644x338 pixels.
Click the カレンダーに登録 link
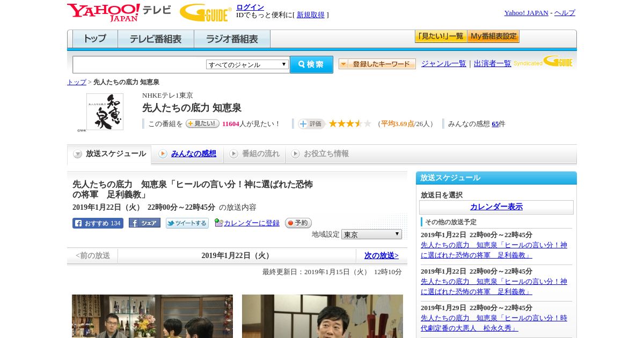point(252,223)
